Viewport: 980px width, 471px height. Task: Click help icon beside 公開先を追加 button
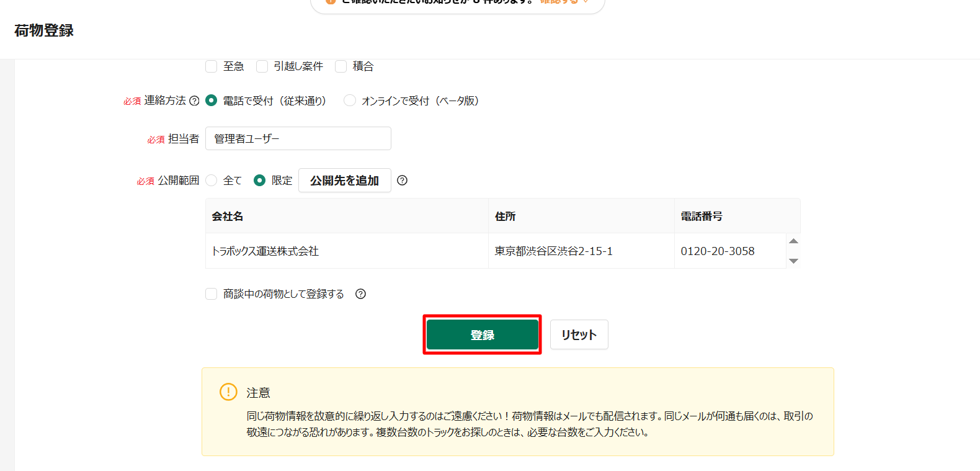[x=402, y=180]
